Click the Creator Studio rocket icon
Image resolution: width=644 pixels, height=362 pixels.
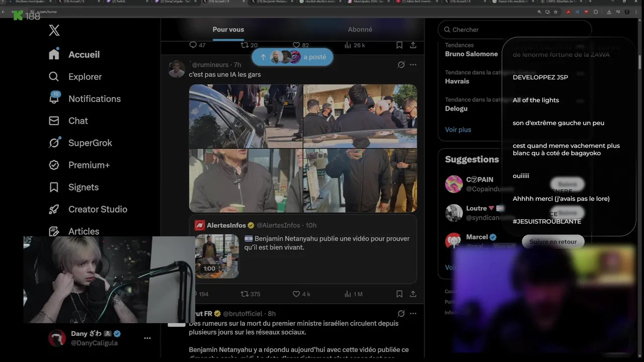pos(54,209)
